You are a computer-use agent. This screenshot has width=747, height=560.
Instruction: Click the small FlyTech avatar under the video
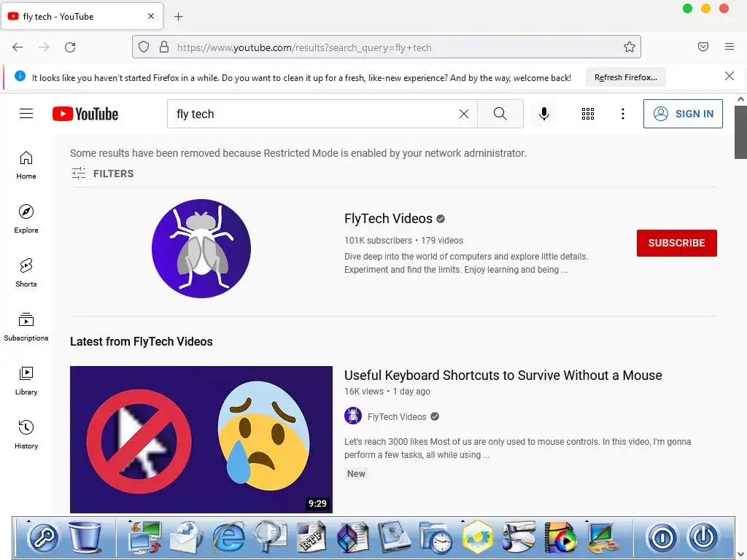pyautogui.click(x=353, y=416)
